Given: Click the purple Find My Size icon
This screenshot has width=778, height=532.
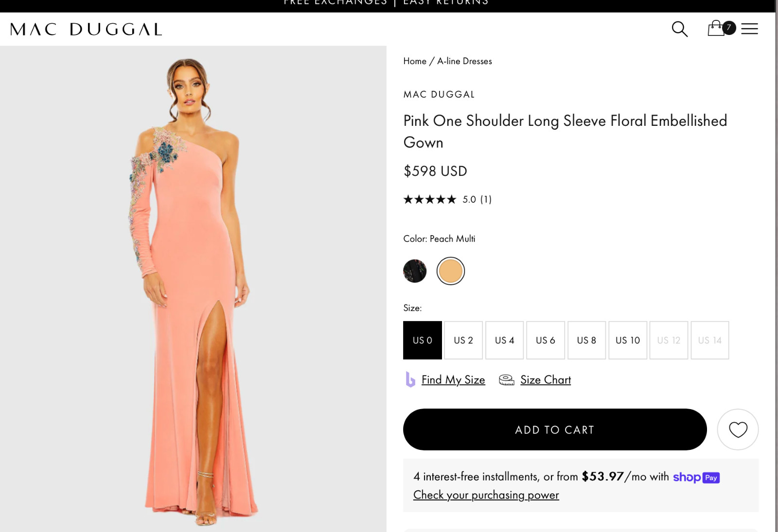Looking at the screenshot, I should pos(410,379).
